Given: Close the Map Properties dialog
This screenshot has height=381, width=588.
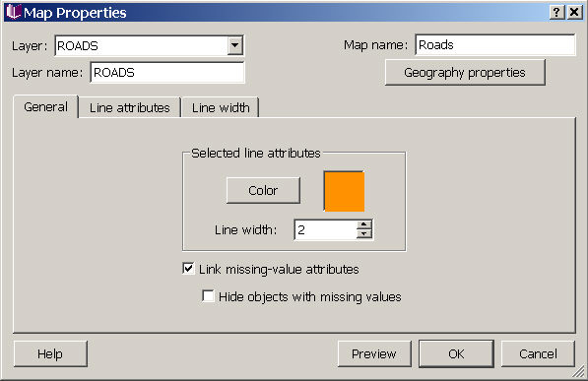Looking at the screenshot, I should 574,13.
